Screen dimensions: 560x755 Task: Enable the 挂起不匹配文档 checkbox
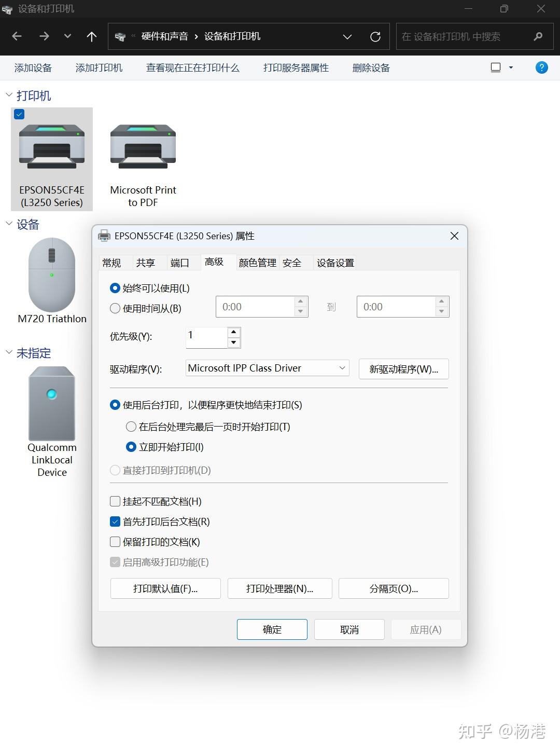(115, 501)
